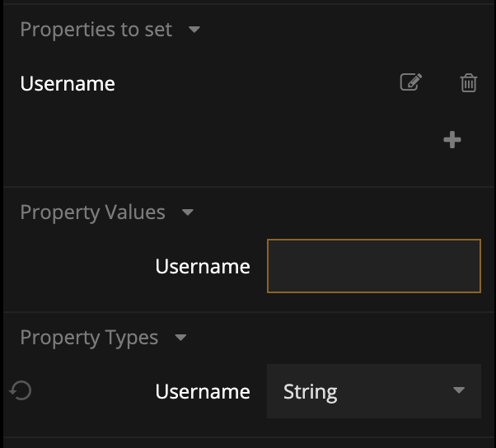The image size is (496, 448).
Task: Click the String text in type selector
Action: coord(310,392)
